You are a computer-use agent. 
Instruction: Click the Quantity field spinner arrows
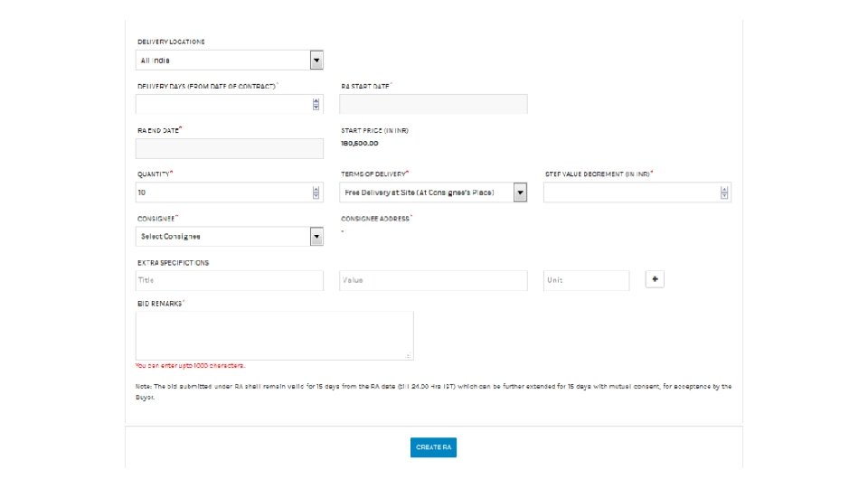[316, 192]
